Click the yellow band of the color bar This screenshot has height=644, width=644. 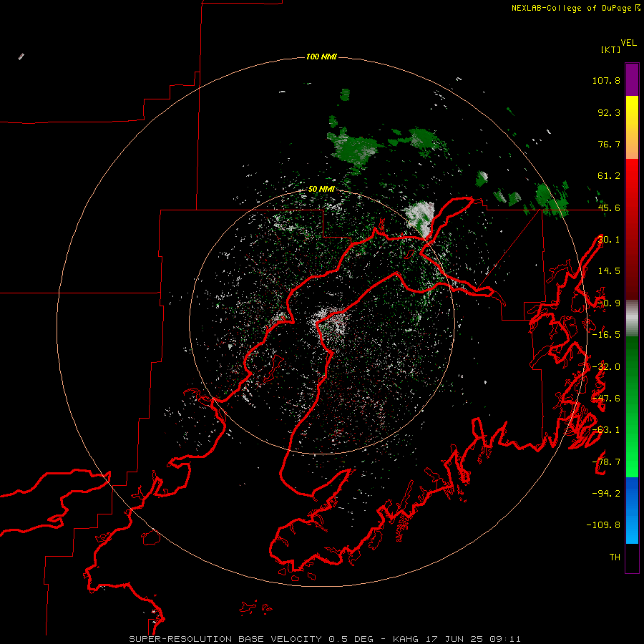coord(632,111)
